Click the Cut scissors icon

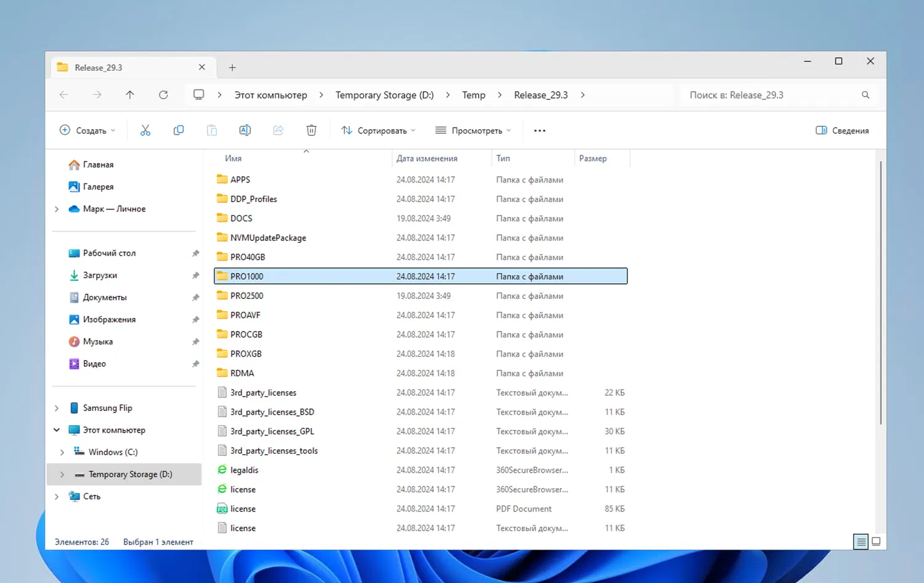coord(145,130)
